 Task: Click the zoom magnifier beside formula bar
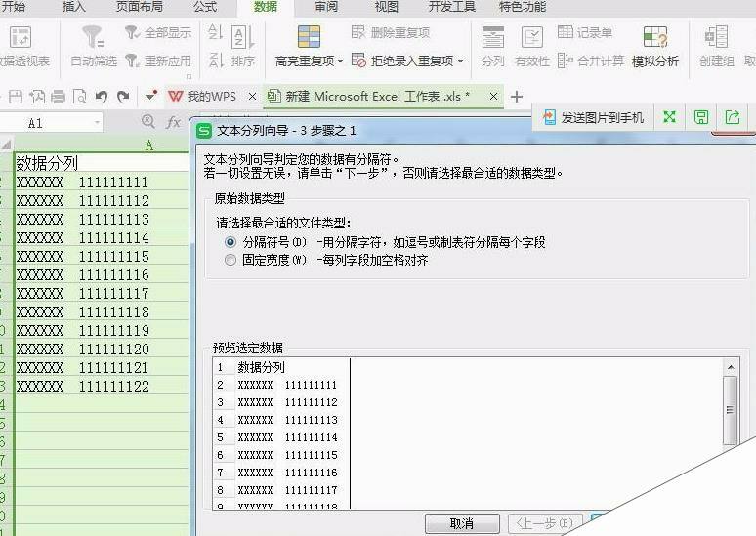[x=148, y=122]
